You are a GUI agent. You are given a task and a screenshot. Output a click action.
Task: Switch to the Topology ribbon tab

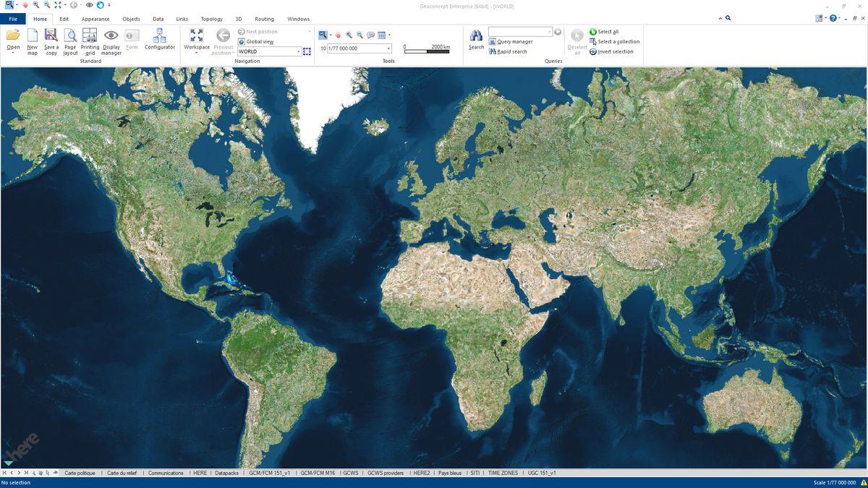coord(211,19)
